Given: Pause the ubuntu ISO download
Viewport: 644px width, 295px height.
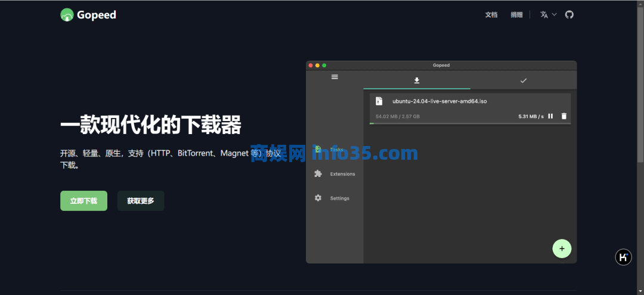Looking at the screenshot, I should click(x=550, y=116).
